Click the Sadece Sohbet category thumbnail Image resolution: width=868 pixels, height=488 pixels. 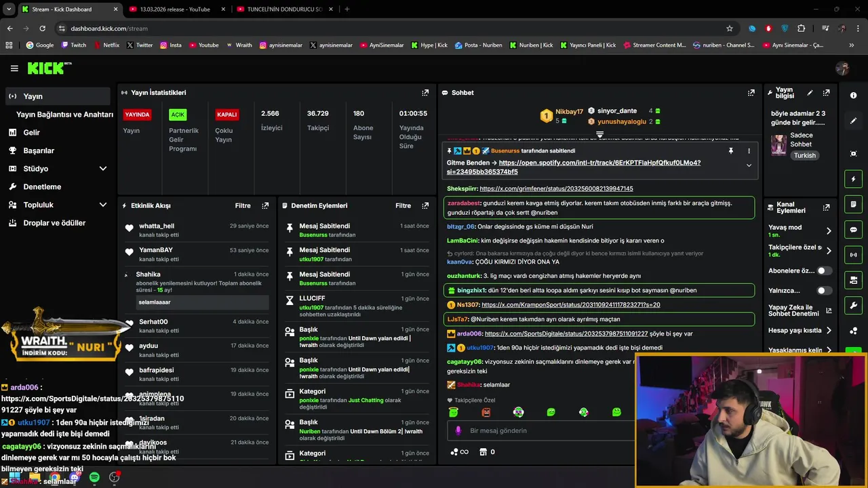pyautogui.click(x=778, y=145)
